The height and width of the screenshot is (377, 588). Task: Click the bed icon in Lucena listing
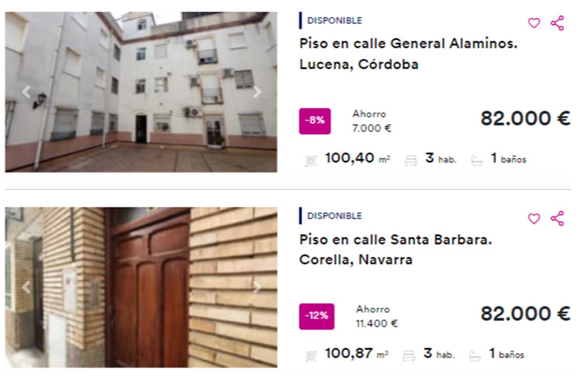click(411, 160)
